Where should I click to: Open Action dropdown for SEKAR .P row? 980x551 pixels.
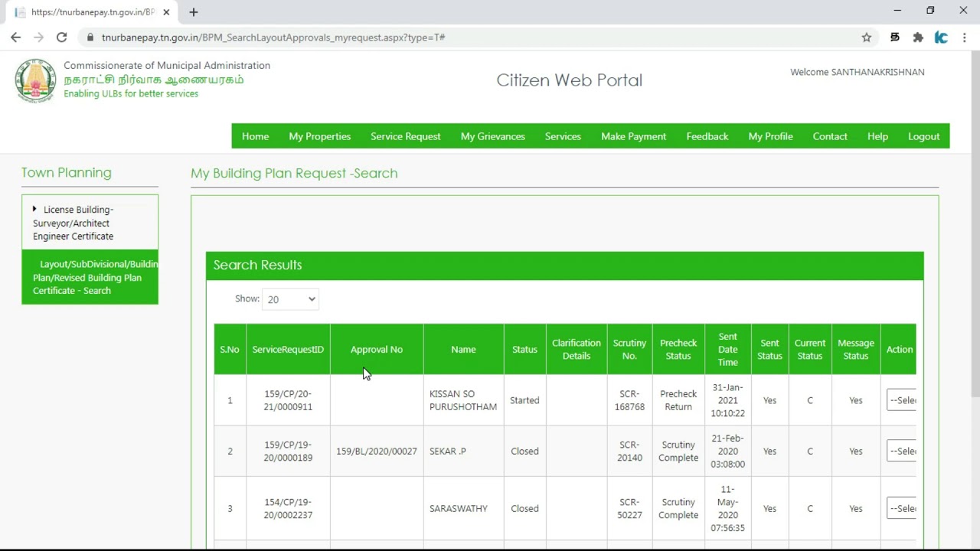coord(901,451)
